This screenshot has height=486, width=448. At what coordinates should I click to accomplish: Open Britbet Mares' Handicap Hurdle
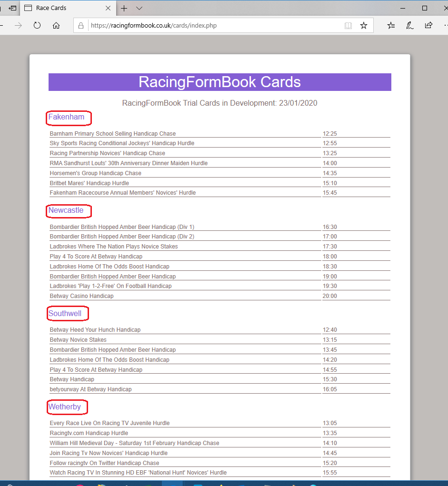[90, 183]
